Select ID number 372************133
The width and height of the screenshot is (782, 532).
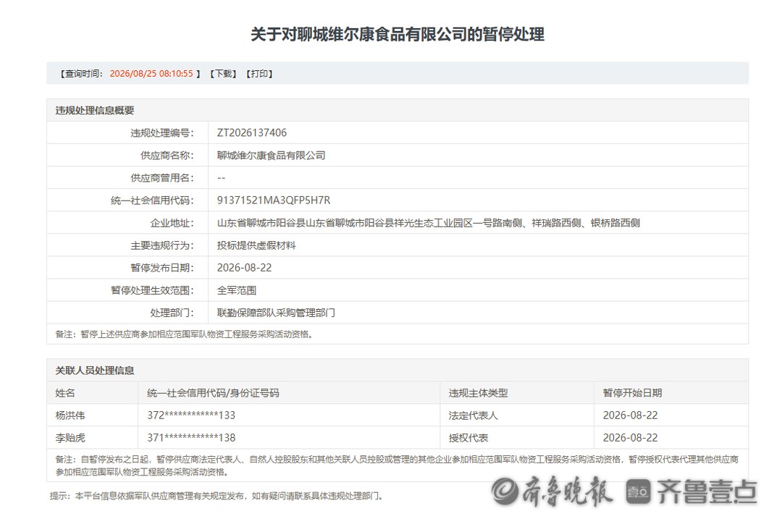coord(191,415)
